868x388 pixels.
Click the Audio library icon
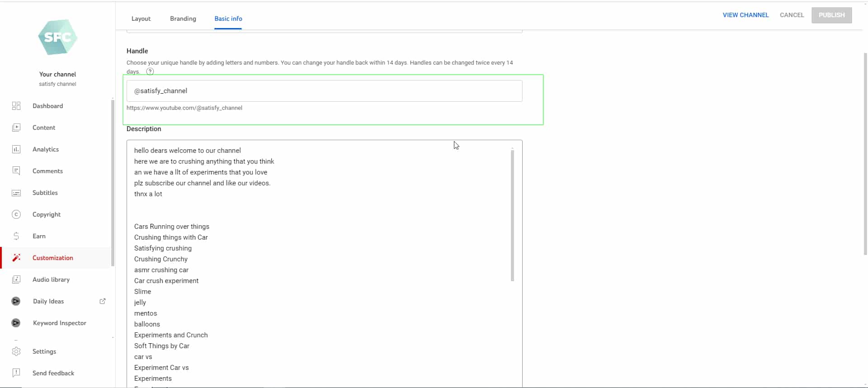click(x=16, y=279)
